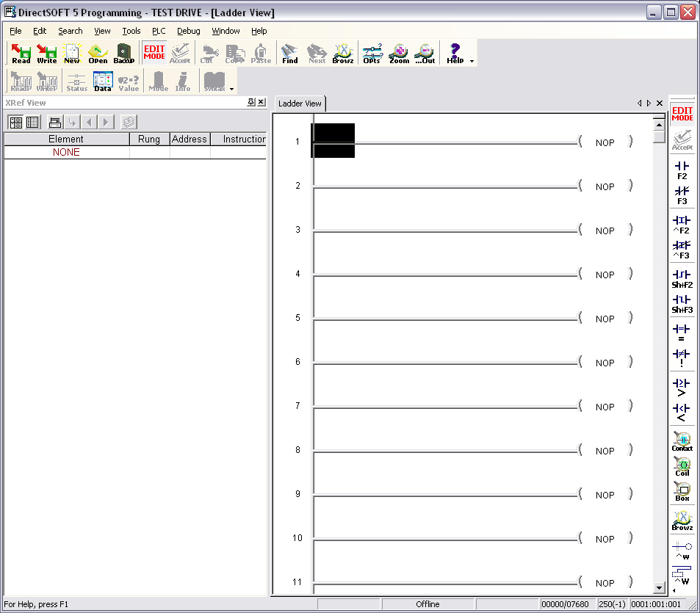The image size is (700, 613).
Task: Open the Coil browser in palette
Action: click(x=682, y=467)
